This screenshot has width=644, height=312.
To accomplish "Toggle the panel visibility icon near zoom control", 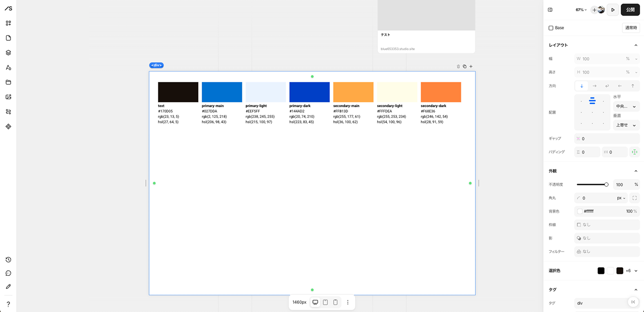I will coord(550,10).
